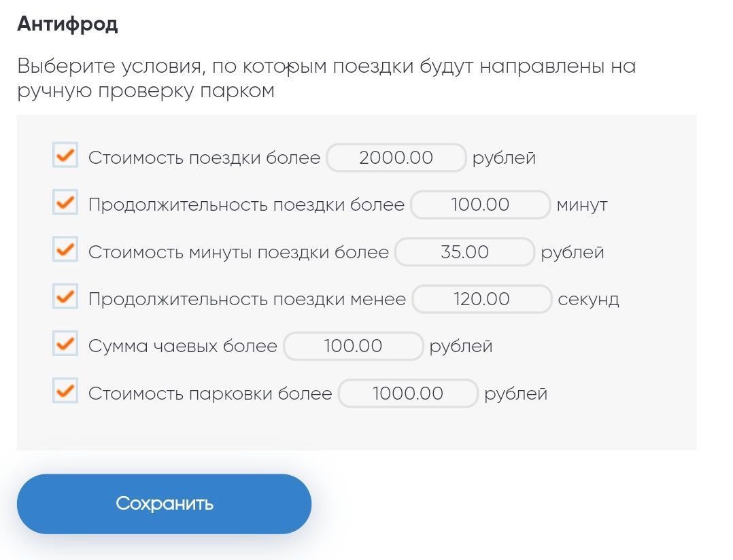Toggle checkbox for trip duration less than seconds

click(65, 297)
